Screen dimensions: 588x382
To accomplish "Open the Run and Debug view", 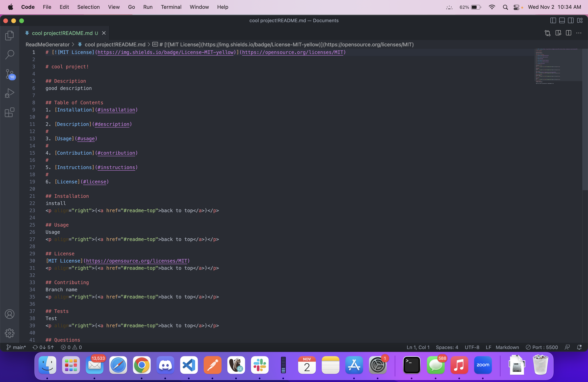I will (9, 93).
